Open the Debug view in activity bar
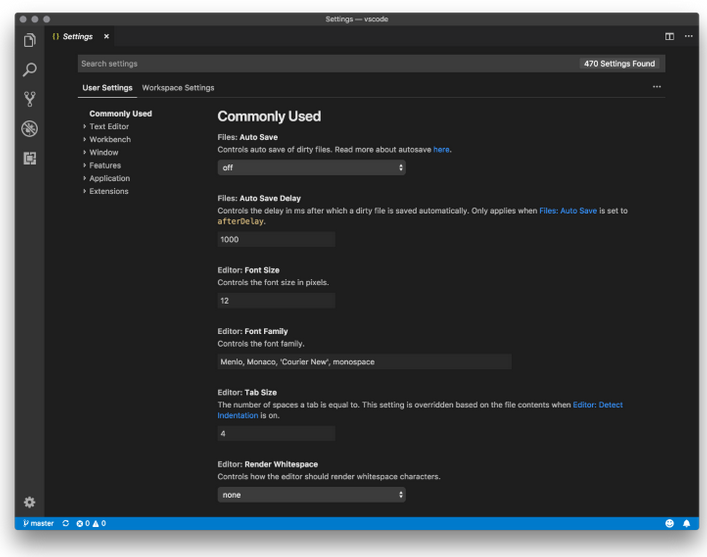Viewport: 707px width, 557px height. tap(29, 129)
